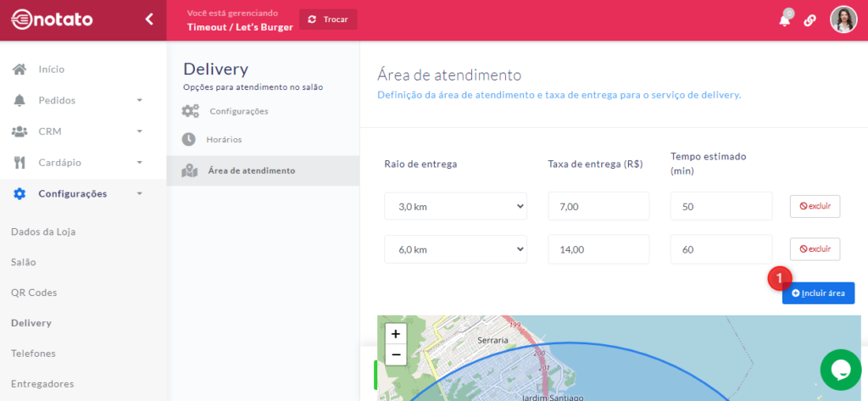Edit the 14,00 delivery fee field
868x401 pixels.
[x=598, y=249]
